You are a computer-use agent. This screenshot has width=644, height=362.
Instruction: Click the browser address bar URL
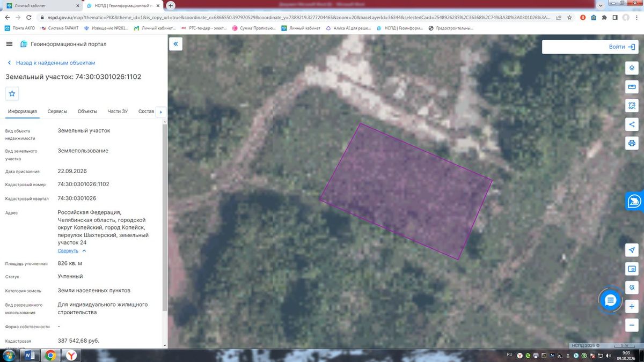coord(299,17)
